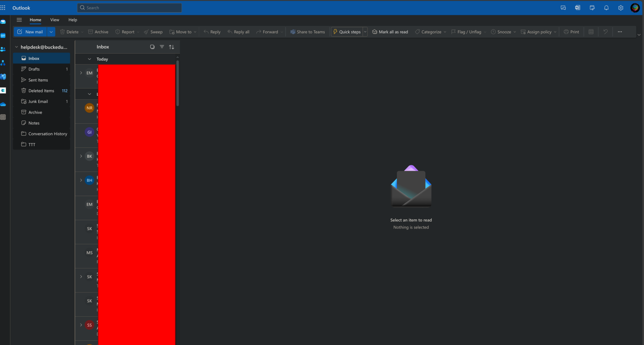Select the SS sender avatar checkbox

coord(89,325)
